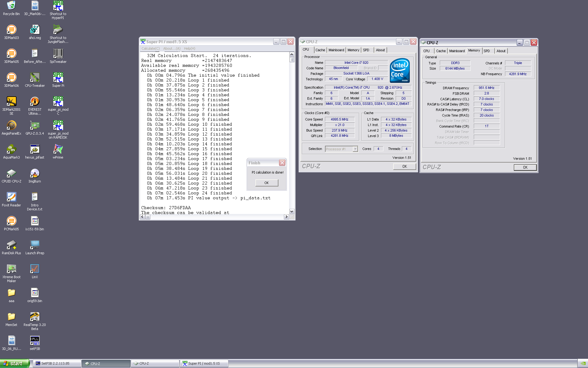This screenshot has height=368, width=588.
Task: Switch to Cache tab in left CPU-Z
Action: pyautogui.click(x=320, y=50)
